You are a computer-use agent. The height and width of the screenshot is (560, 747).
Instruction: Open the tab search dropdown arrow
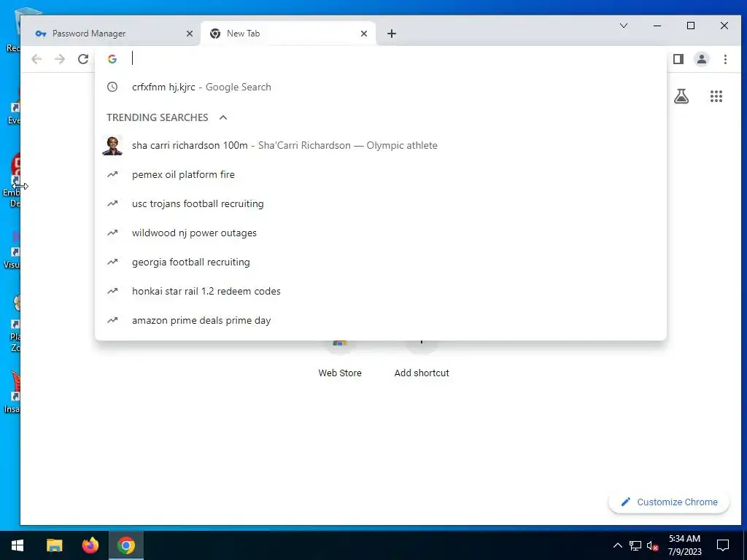[x=624, y=26]
